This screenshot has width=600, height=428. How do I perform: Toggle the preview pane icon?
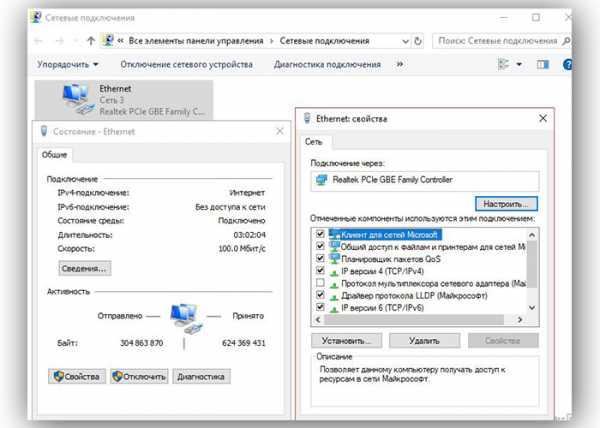543,65
